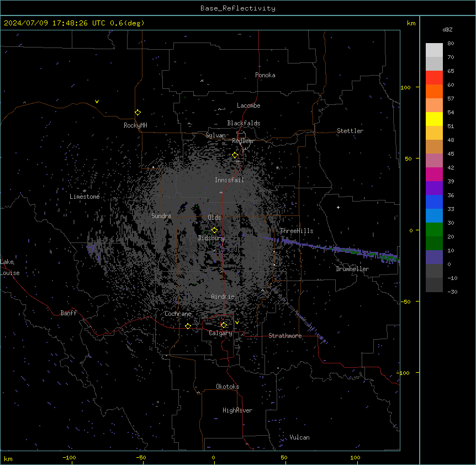Click the red 65 dBZ color swatch

tap(434, 77)
